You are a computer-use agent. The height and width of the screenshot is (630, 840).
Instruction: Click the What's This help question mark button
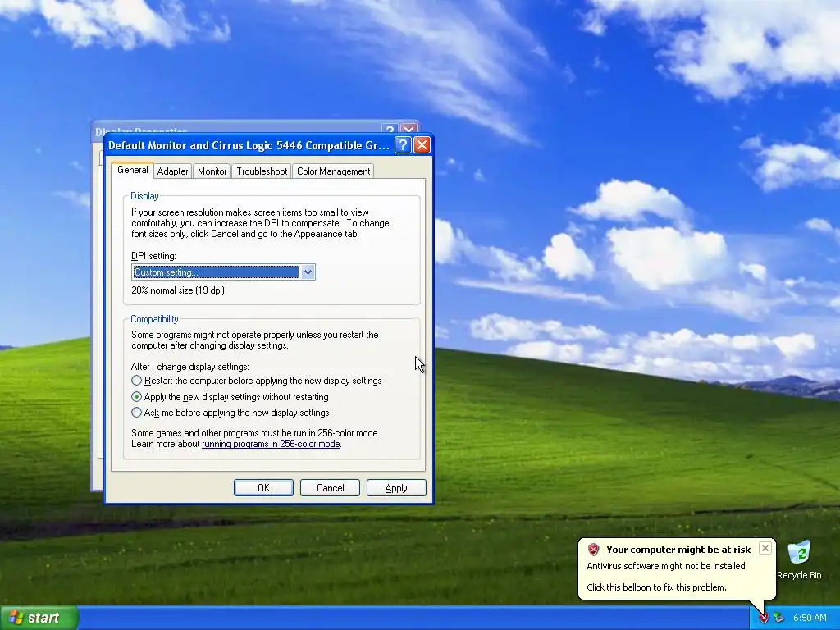[x=403, y=144]
